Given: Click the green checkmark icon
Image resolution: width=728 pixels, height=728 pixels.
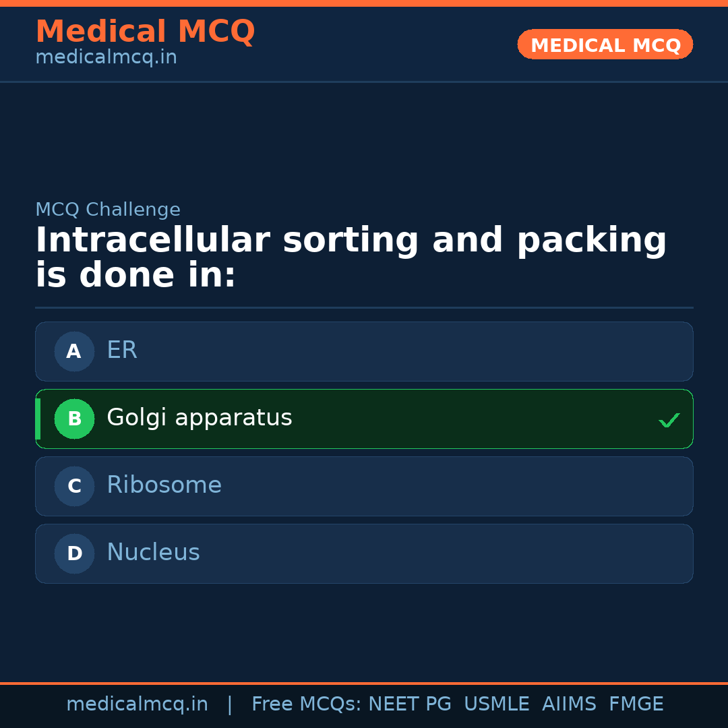Looking at the screenshot, I should [x=669, y=421].
